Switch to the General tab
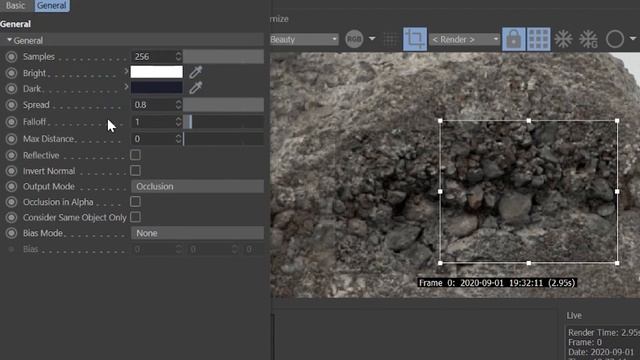 point(51,5)
